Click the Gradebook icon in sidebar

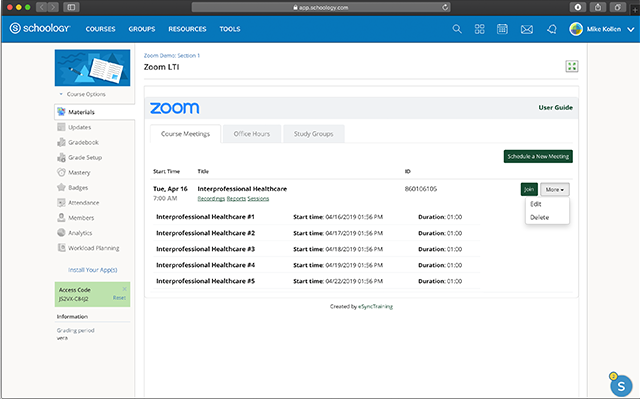tap(61, 142)
